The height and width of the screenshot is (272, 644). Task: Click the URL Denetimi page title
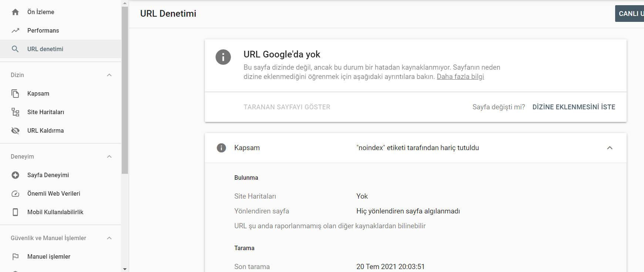pyautogui.click(x=168, y=14)
